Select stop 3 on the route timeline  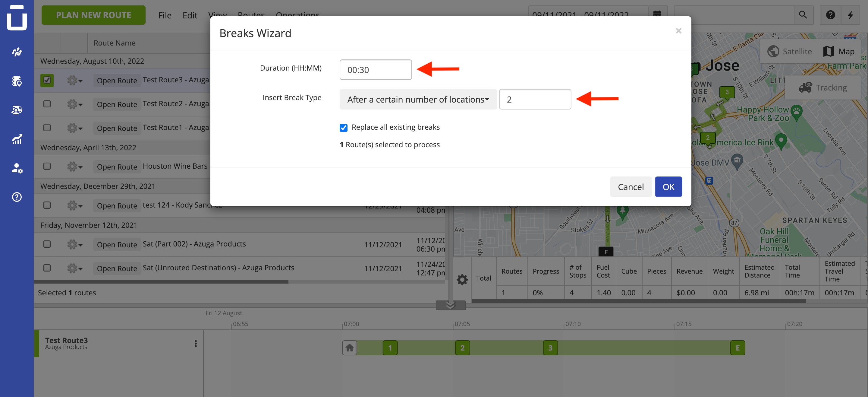point(550,348)
